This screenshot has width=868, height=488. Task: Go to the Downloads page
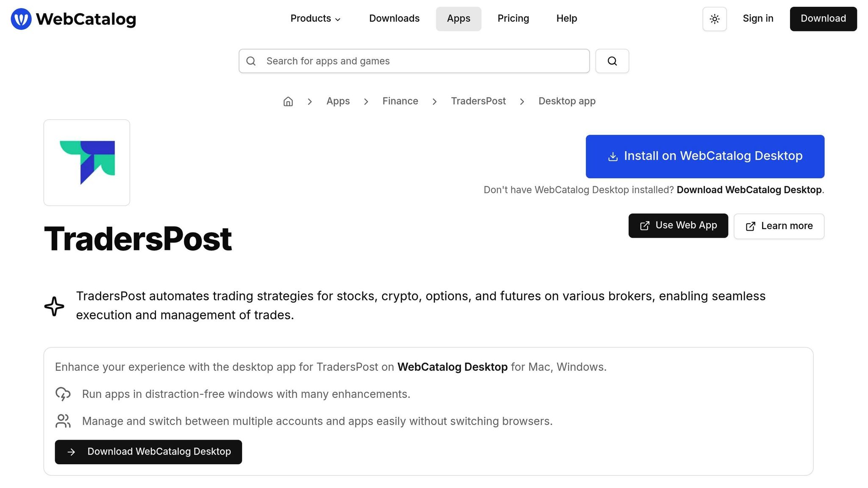[x=394, y=19]
